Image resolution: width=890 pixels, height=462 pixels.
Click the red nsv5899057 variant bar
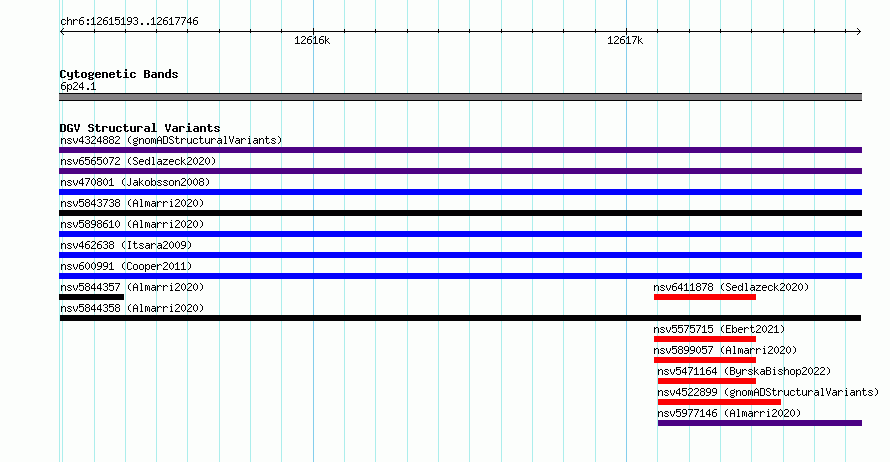(704, 360)
